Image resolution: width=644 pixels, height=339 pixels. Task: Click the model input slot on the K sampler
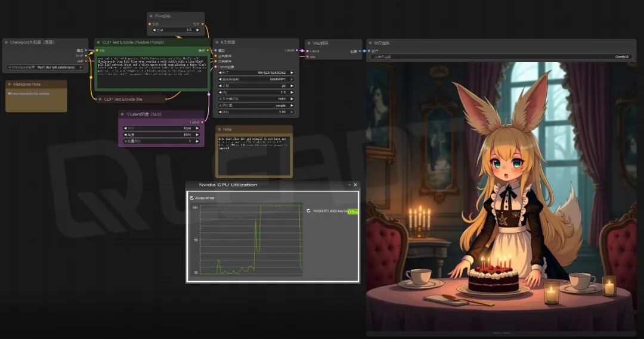point(216,51)
